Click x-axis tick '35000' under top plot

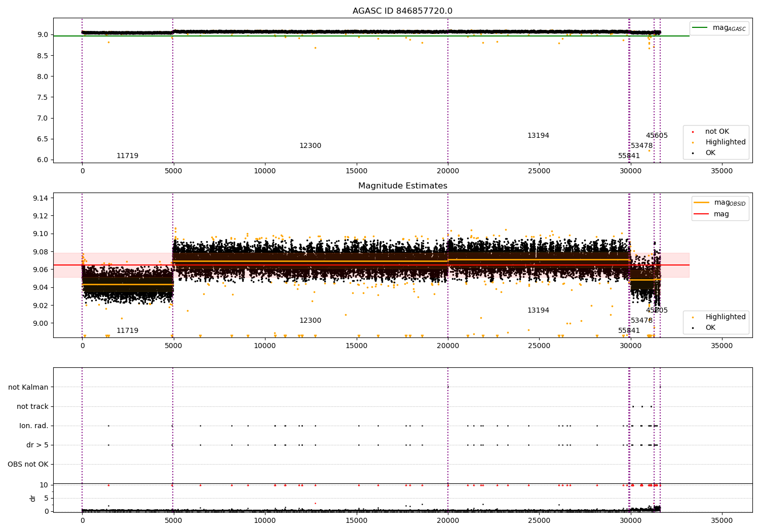721,171
